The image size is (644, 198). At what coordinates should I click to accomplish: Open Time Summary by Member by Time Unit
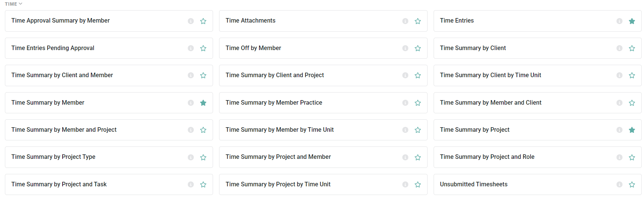[x=323, y=130]
